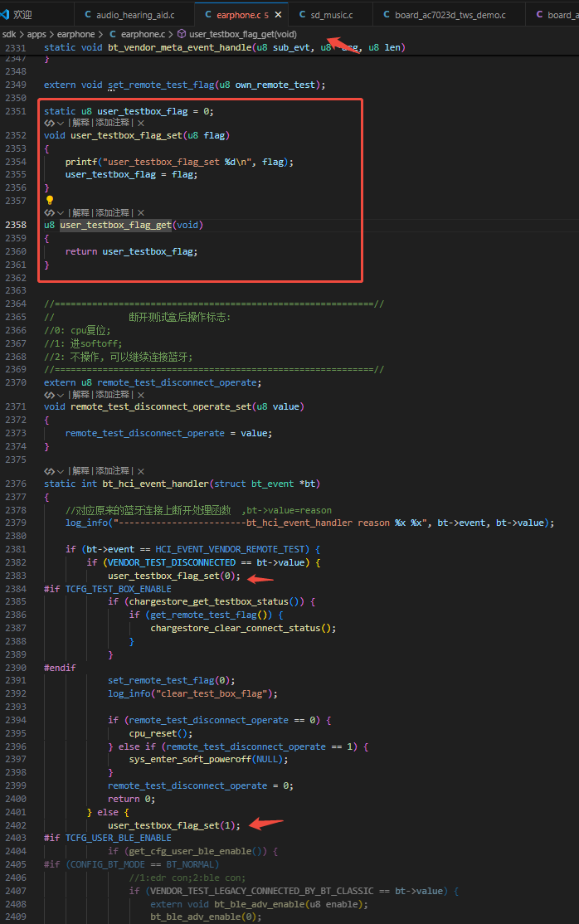Image resolution: width=579 pixels, height=924 pixels.
Task: Click line number 2383 in the gutter
Action: [16, 576]
